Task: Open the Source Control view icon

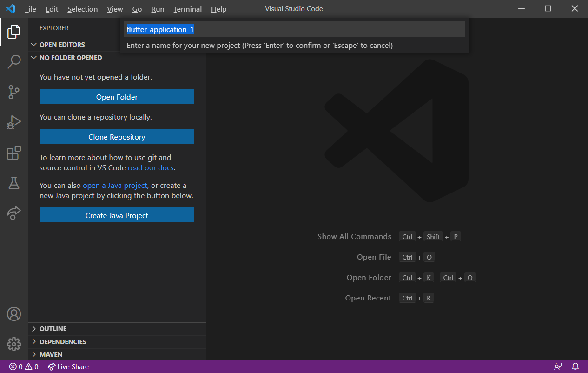Action: pos(14,92)
